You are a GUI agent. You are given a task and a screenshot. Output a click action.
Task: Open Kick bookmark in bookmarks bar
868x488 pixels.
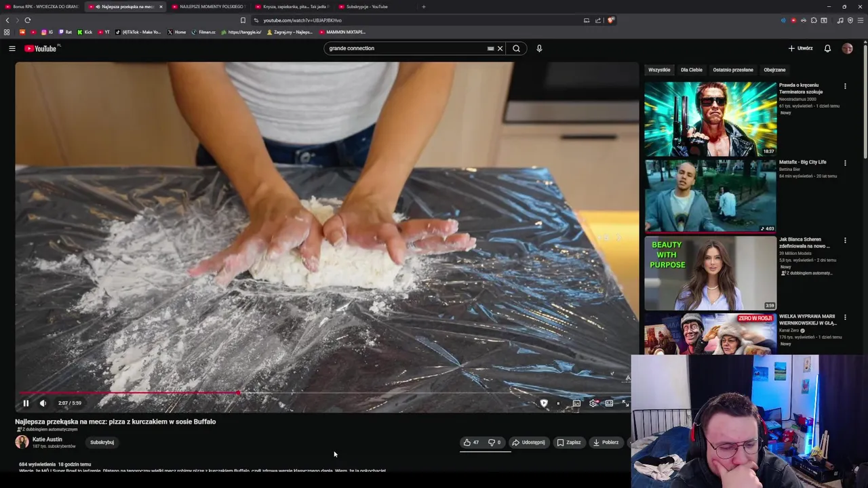tap(85, 32)
